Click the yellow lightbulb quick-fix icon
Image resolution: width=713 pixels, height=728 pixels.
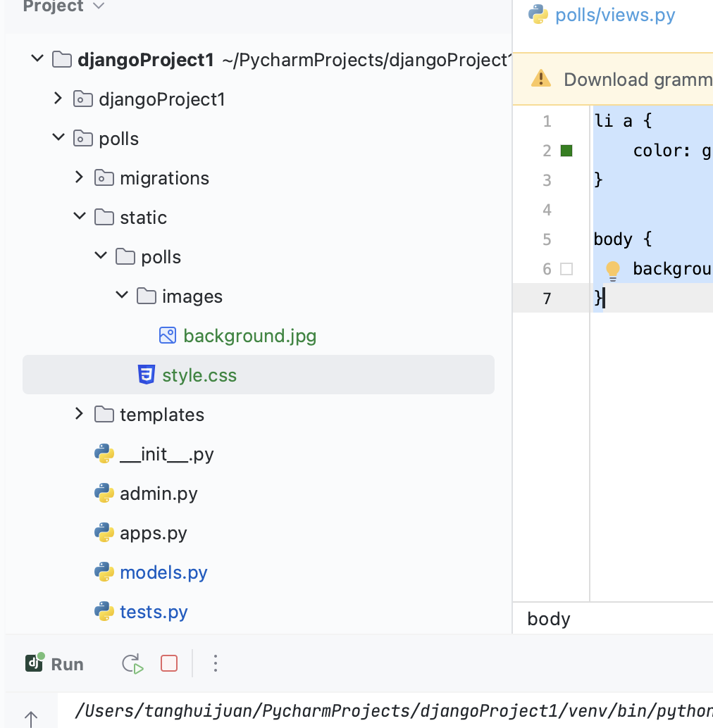coord(612,270)
